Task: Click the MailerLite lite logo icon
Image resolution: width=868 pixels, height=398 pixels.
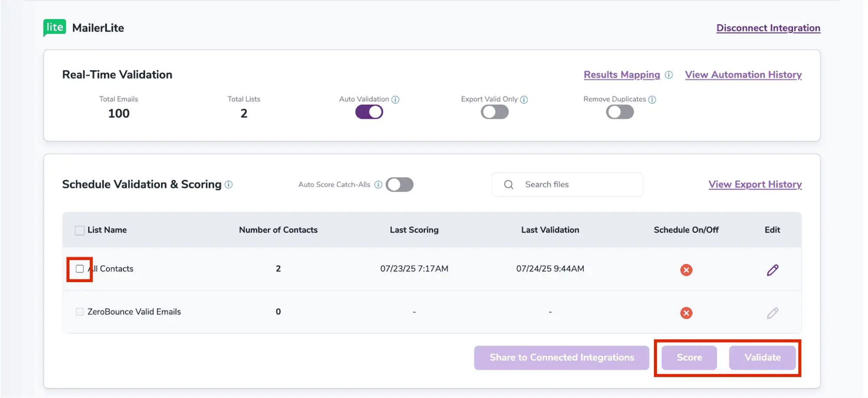Action: coord(55,28)
